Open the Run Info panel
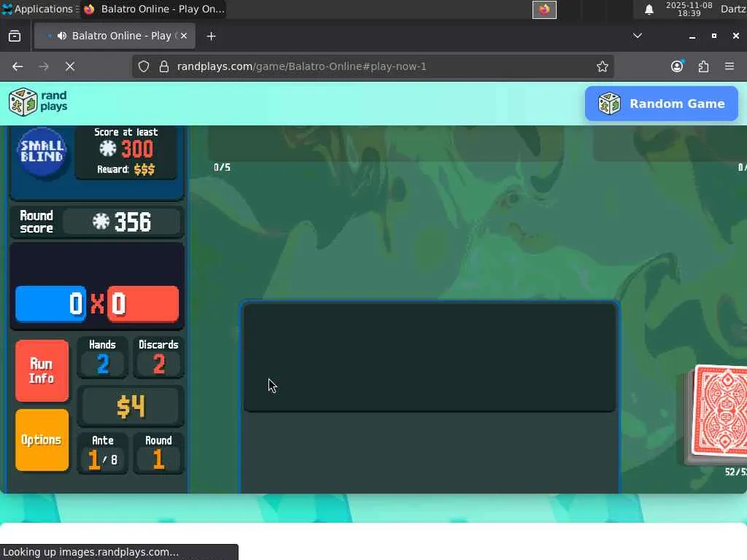This screenshot has width=747, height=560. click(42, 370)
